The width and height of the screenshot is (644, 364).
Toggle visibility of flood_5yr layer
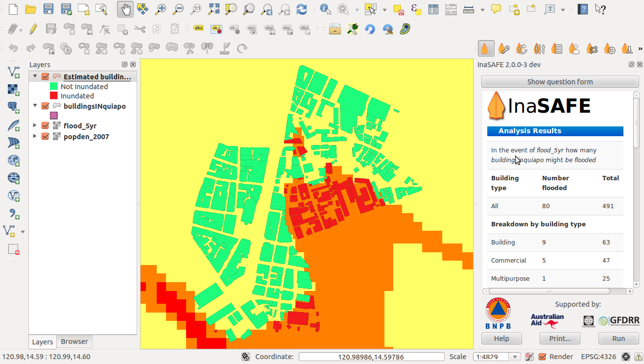pyautogui.click(x=46, y=125)
